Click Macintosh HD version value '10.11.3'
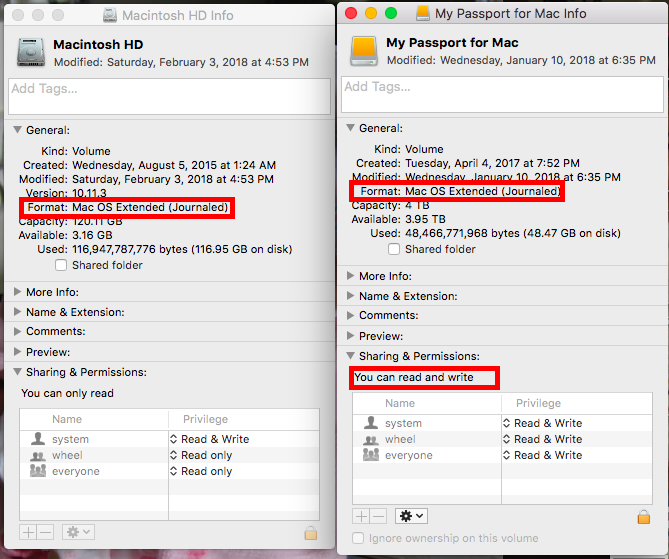 click(89, 193)
